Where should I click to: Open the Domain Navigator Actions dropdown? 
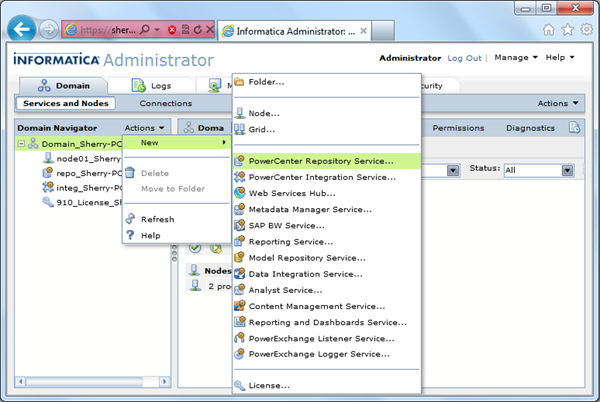[x=145, y=128]
